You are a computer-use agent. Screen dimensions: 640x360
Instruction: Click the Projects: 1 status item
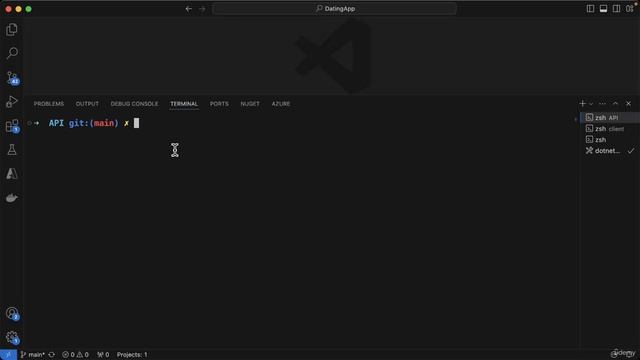pos(132,355)
